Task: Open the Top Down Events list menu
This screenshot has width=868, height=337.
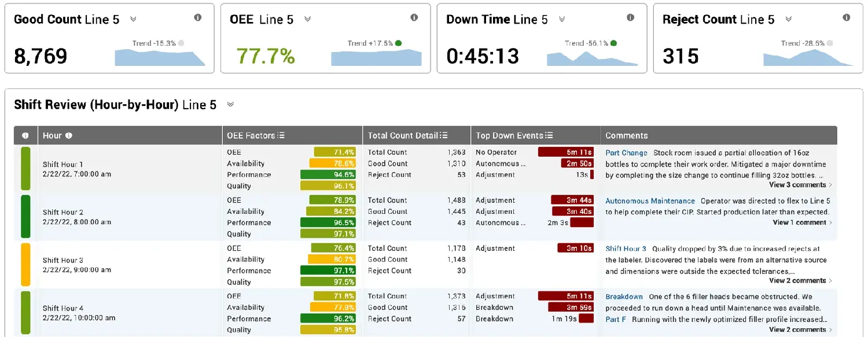Action: (549, 136)
